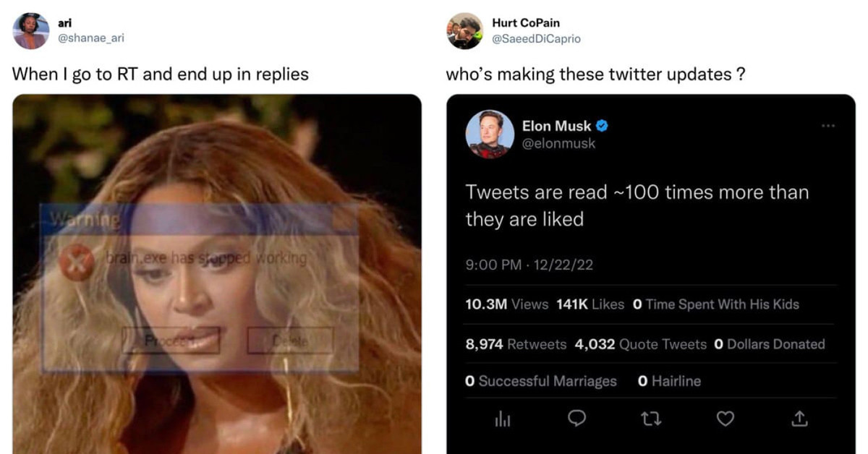Click Hurt CoPain's profile avatar
868x454 pixels.
466,30
